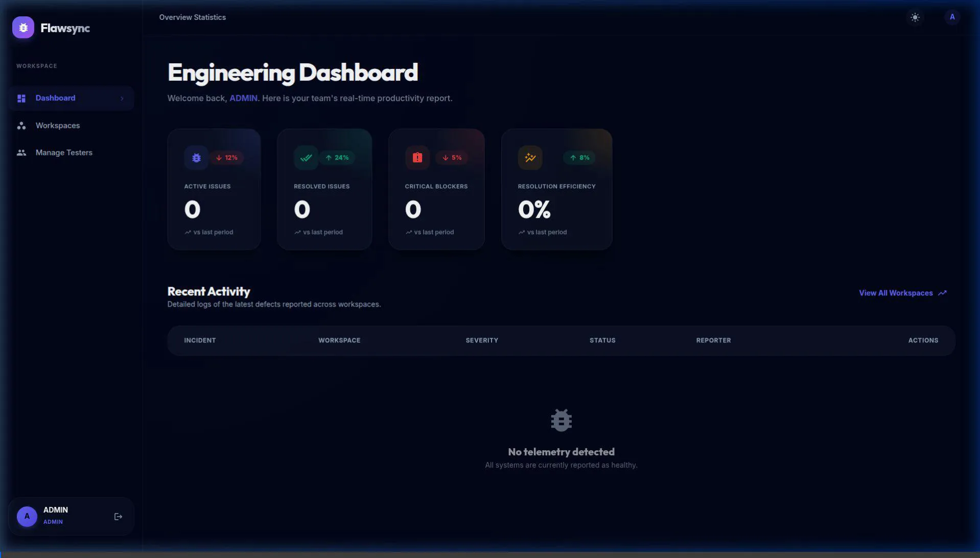Image resolution: width=980 pixels, height=558 pixels.
Task: Click the Critical Blockers alert icon
Action: pyautogui.click(x=417, y=158)
